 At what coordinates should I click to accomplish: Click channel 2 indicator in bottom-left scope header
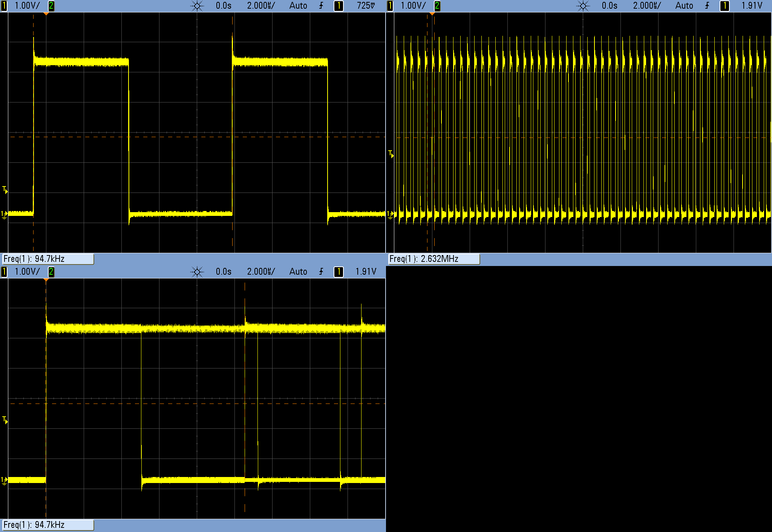[x=51, y=272]
